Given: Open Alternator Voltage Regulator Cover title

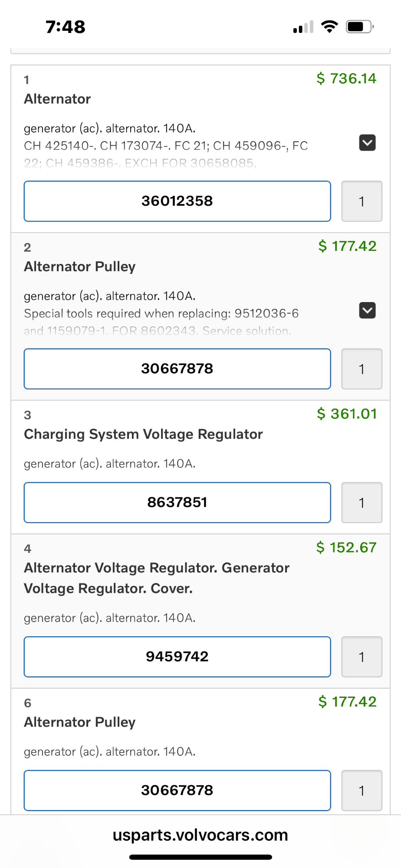Looking at the screenshot, I should point(156,578).
